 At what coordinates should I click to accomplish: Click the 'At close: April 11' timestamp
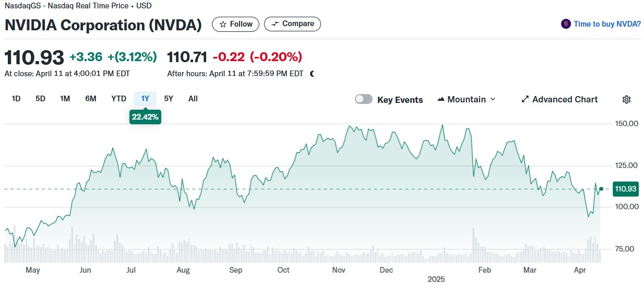point(67,74)
